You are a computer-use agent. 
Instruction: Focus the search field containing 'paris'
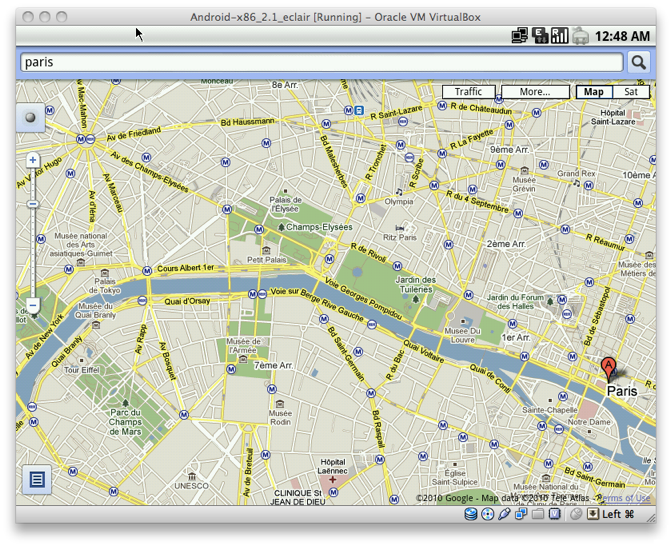[x=322, y=62]
